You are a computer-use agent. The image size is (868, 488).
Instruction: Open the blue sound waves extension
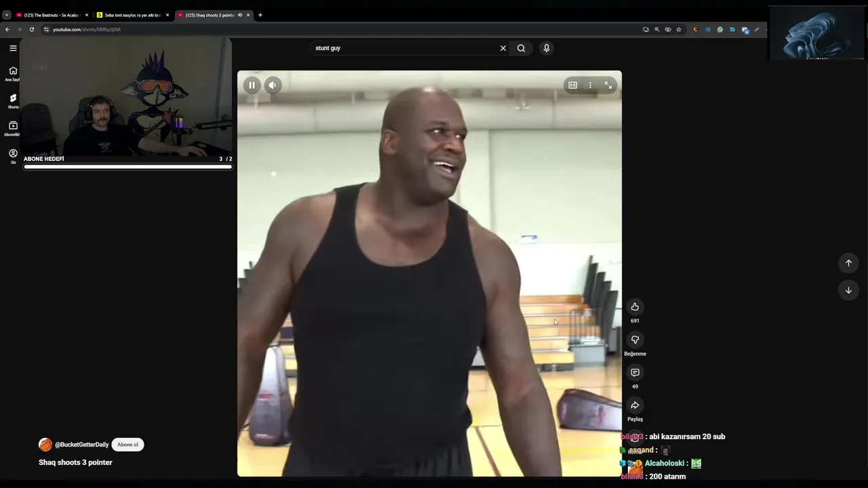pos(708,30)
